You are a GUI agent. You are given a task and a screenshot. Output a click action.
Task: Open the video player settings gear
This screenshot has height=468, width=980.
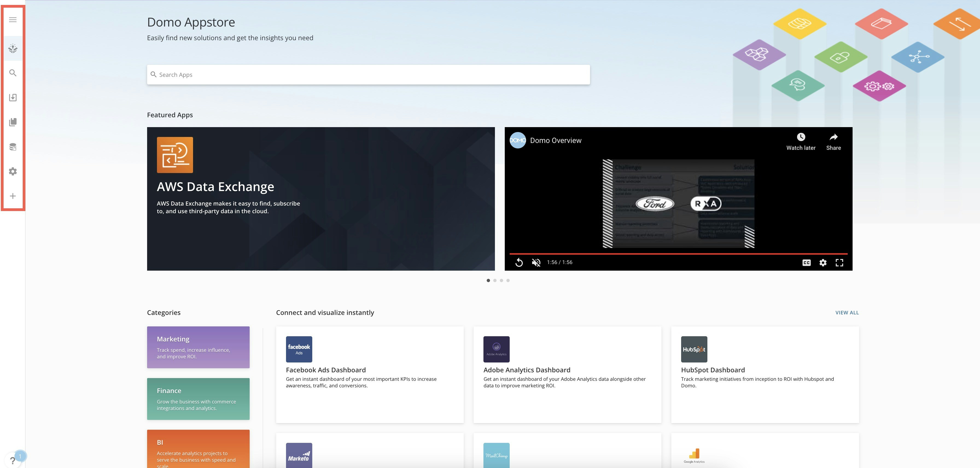pyautogui.click(x=823, y=263)
